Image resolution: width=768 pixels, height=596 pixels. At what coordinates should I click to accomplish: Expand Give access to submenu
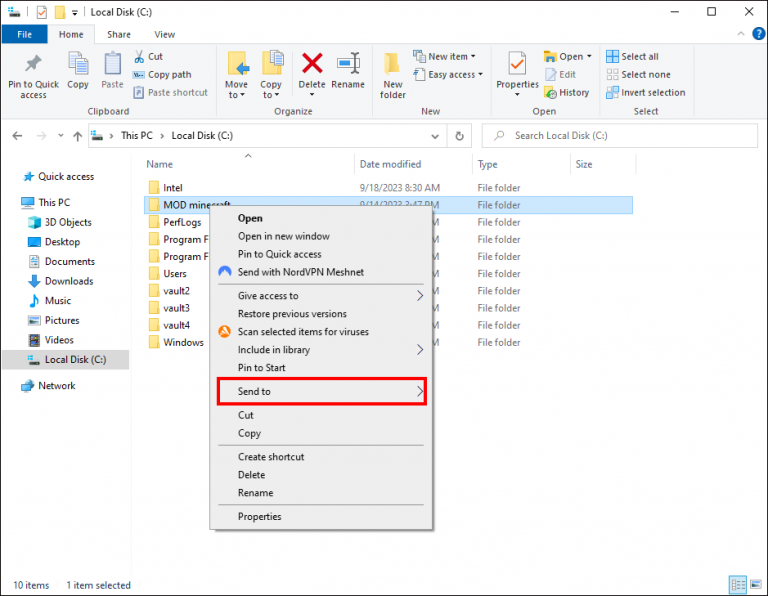tap(321, 296)
